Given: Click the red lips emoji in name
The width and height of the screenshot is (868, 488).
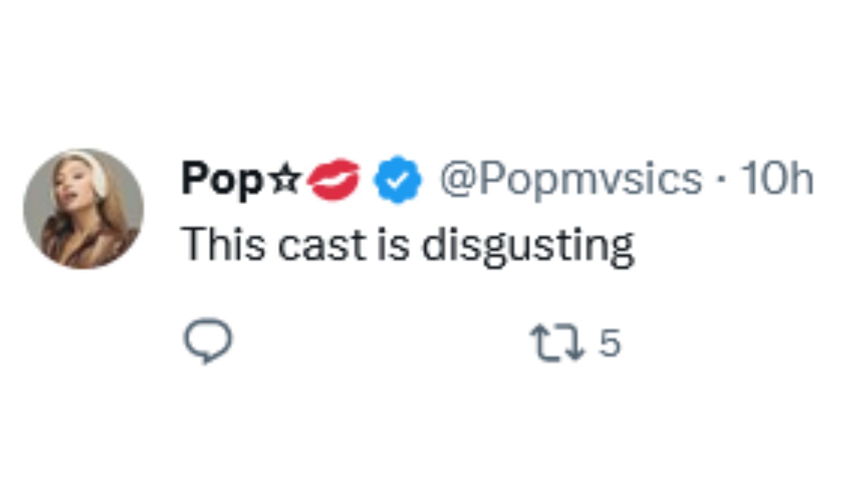Looking at the screenshot, I should (x=334, y=179).
